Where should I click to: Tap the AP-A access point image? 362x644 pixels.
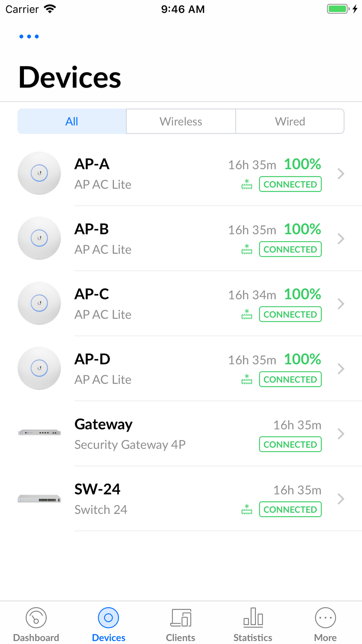[x=39, y=173]
